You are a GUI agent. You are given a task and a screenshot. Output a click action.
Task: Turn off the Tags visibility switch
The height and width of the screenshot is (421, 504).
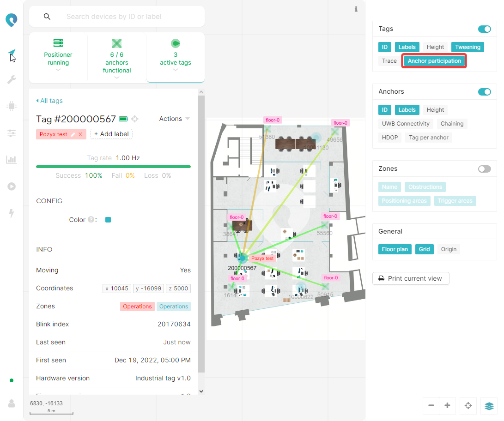tap(484, 29)
